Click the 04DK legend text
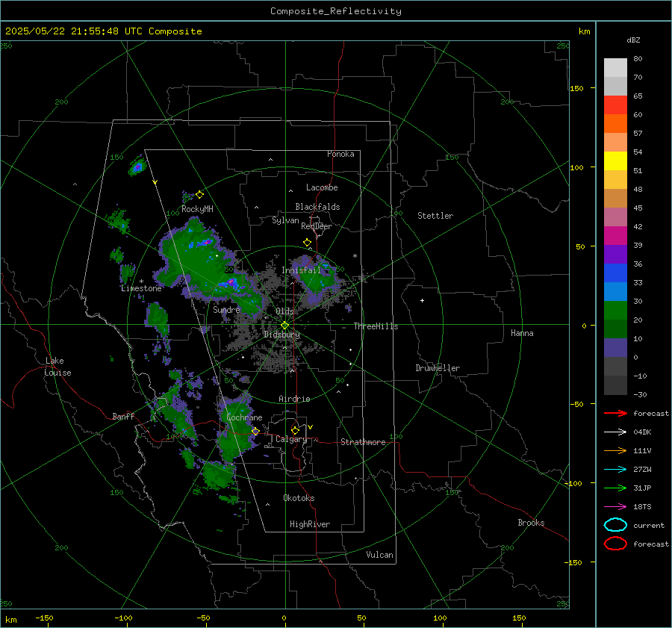 click(642, 432)
